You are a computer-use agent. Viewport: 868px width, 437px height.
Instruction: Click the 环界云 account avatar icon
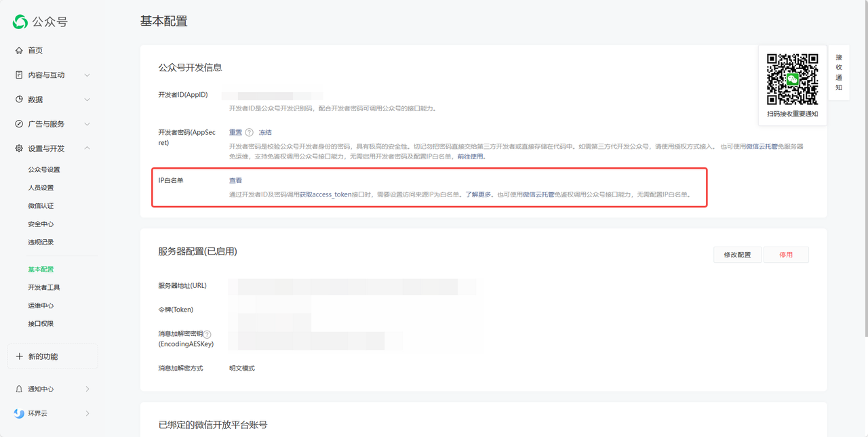pyautogui.click(x=19, y=413)
